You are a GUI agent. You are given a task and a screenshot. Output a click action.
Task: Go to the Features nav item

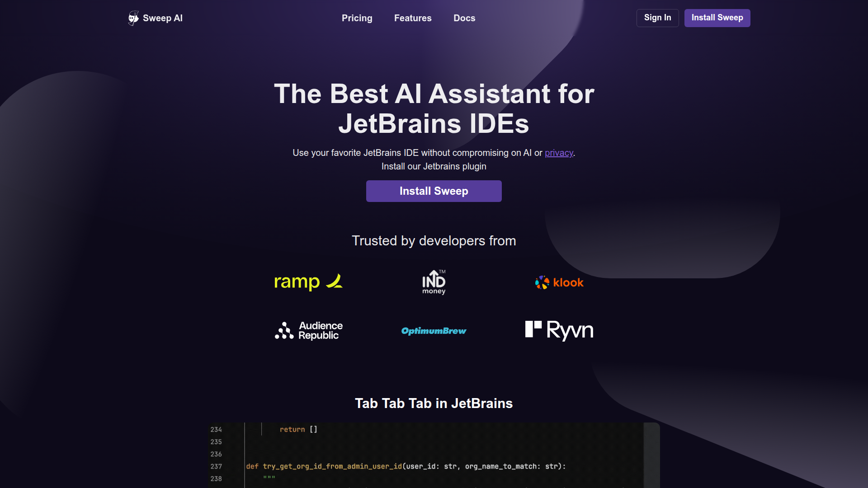pos(412,18)
